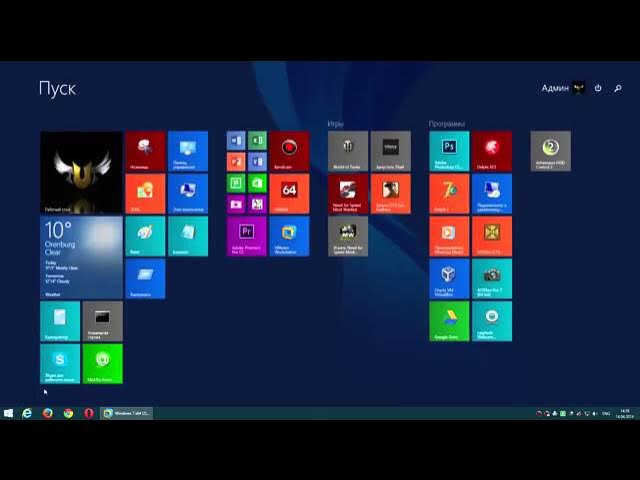Launch the Logitech Webcam tile
The width and height of the screenshot is (640, 480).
tap(492, 321)
